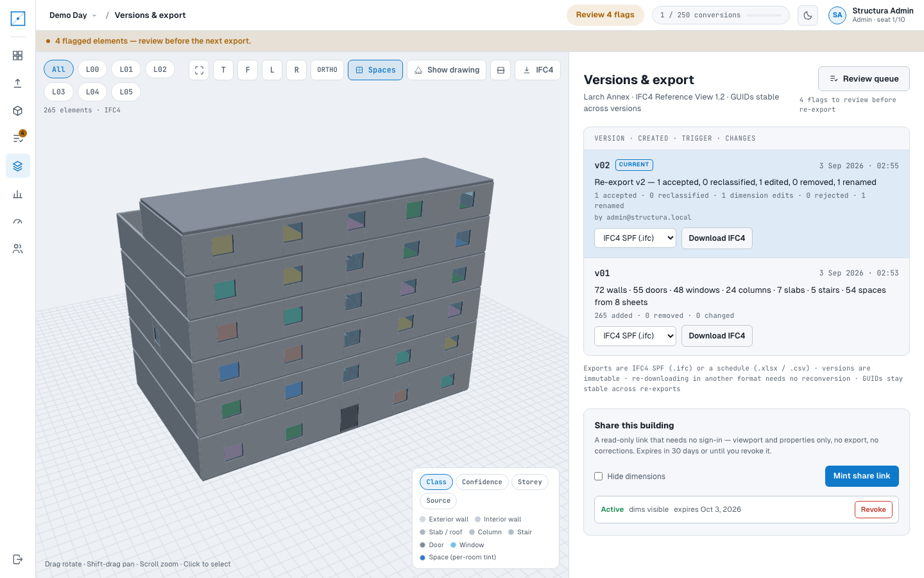Click the Exterior wall legend swatch

coord(422,520)
